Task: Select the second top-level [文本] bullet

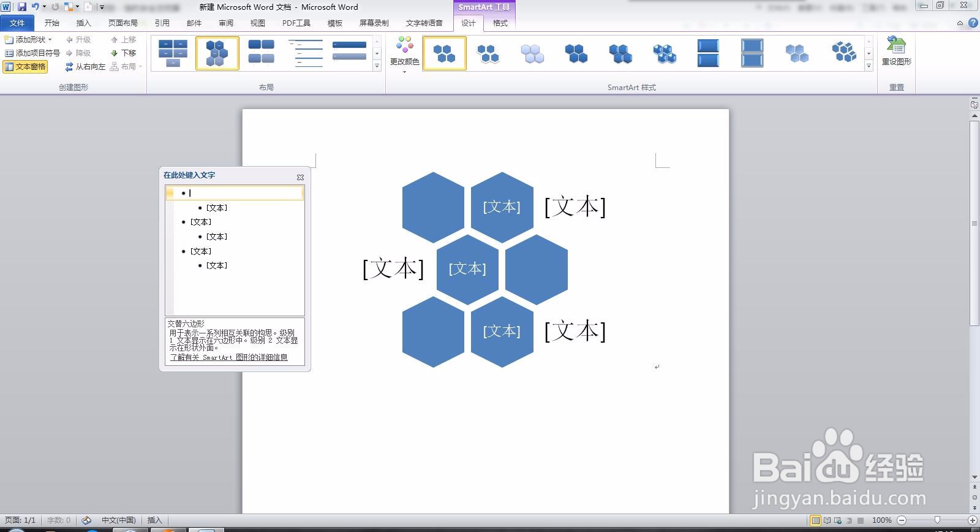Action: coord(201,222)
